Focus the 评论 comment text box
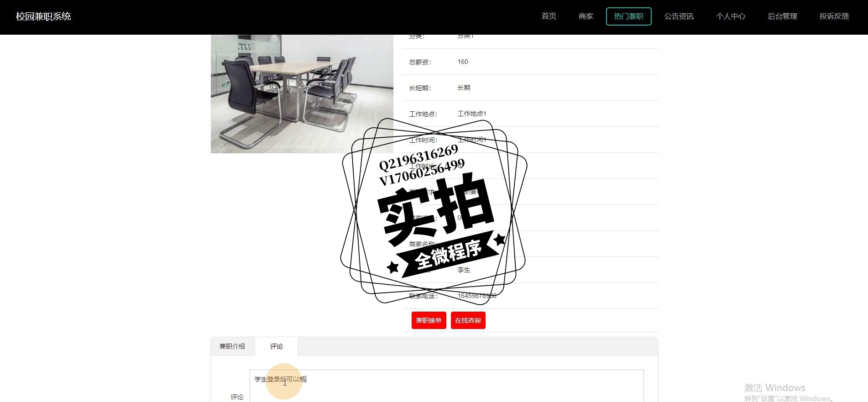Screen dimensions: 868x402 click(447, 386)
